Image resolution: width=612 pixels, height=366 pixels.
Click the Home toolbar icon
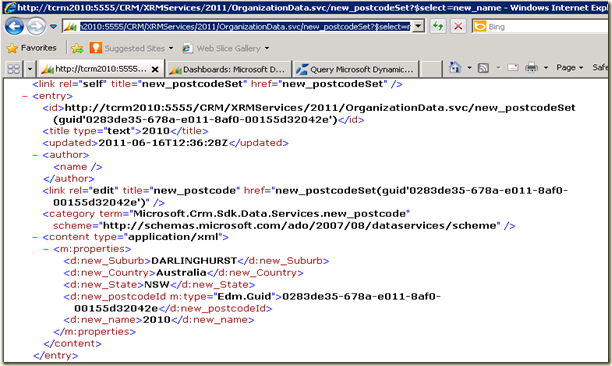(455, 68)
